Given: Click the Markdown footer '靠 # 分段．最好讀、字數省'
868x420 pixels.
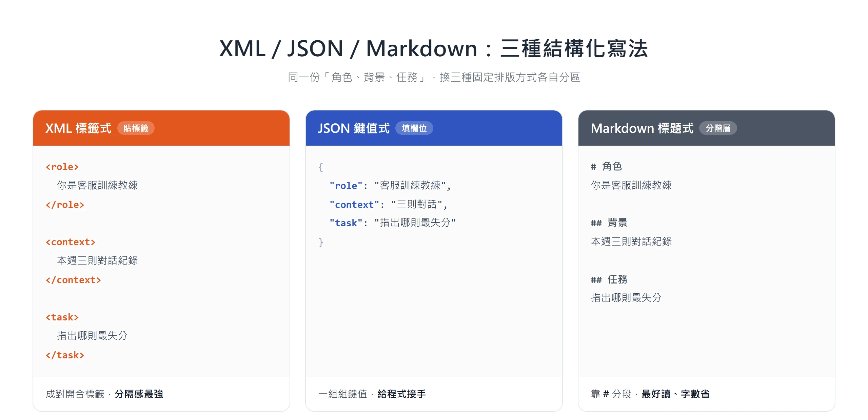Looking at the screenshot, I should click(650, 394).
